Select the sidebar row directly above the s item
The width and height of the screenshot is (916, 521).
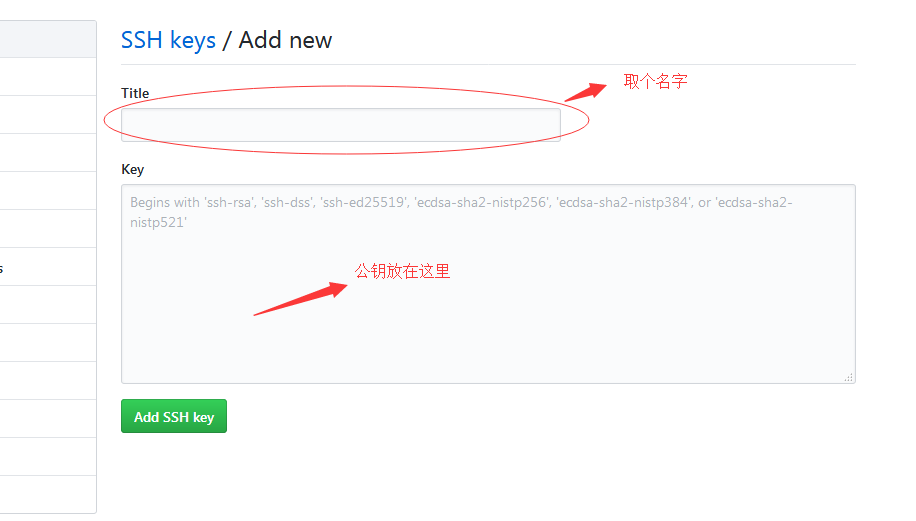click(48, 229)
